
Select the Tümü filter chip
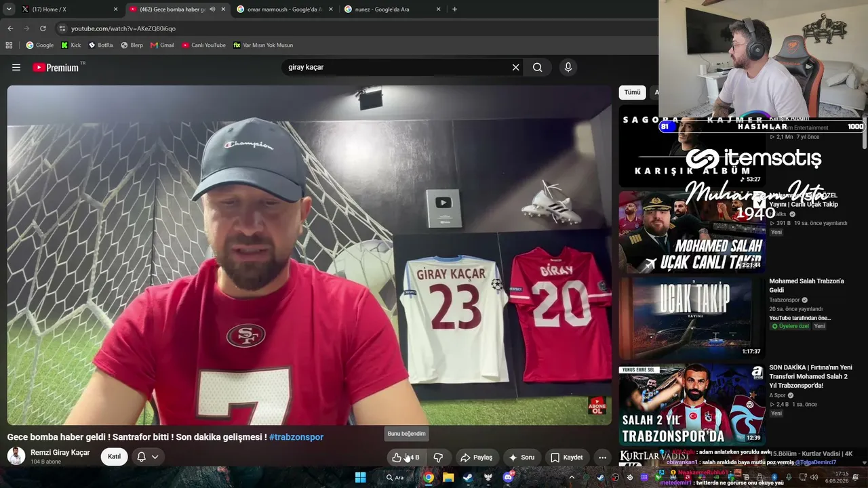tap(632, 92)
